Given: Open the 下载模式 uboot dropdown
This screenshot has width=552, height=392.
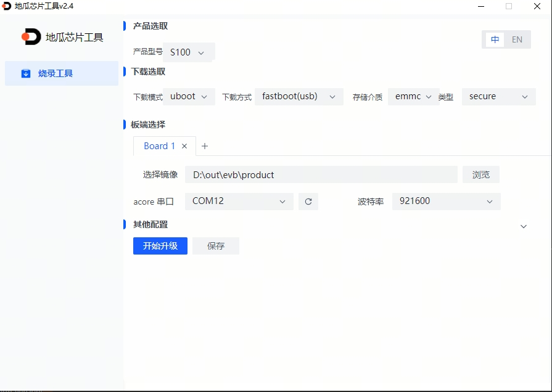Looking at the screenshot, I should (189, 97).
